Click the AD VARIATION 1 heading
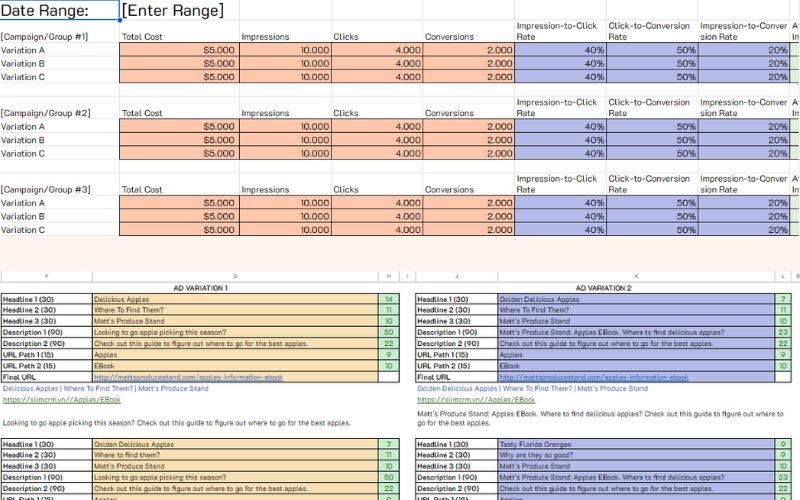 click(198, 287)
